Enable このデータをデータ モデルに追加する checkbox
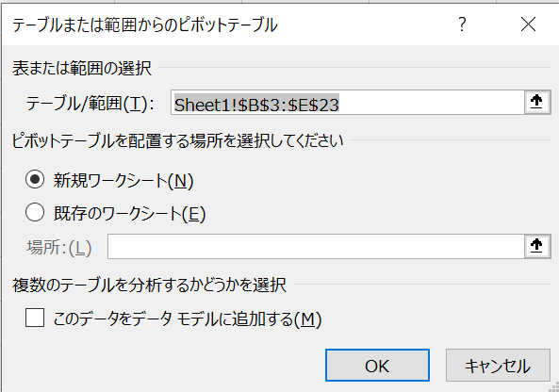This screenshot has height=392, width=559. pyautogui.click(x=35, y=318)
